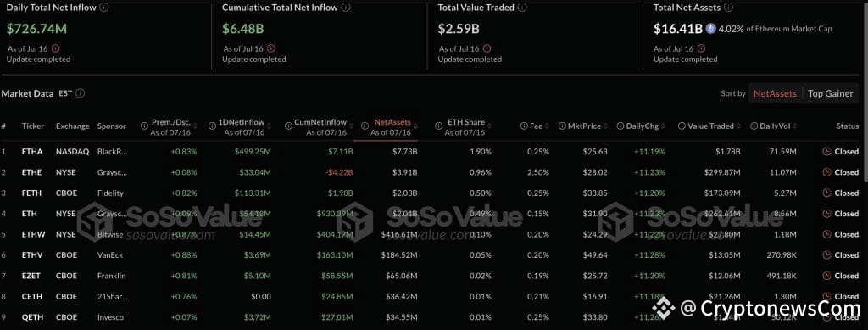Image resolution: width=868 pixels, height=330 pixels.
Task: Click info icon before the Fee column header
Action: coord(524,126)
